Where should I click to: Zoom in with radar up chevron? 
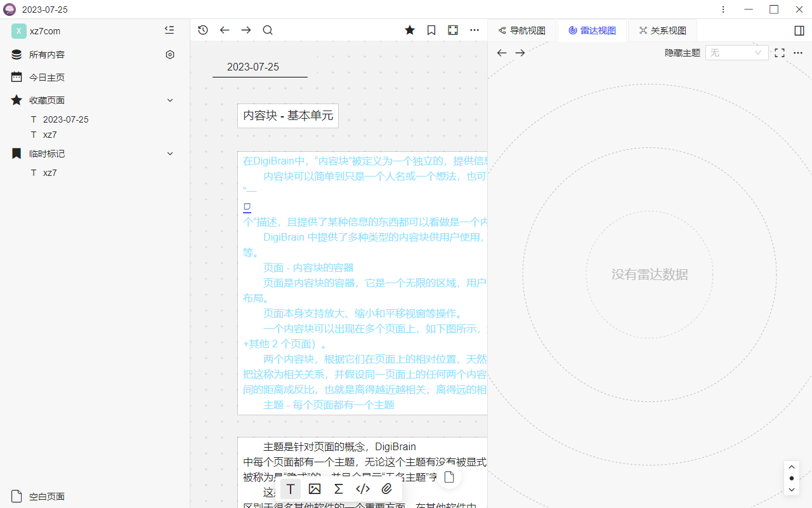[791, 467]
